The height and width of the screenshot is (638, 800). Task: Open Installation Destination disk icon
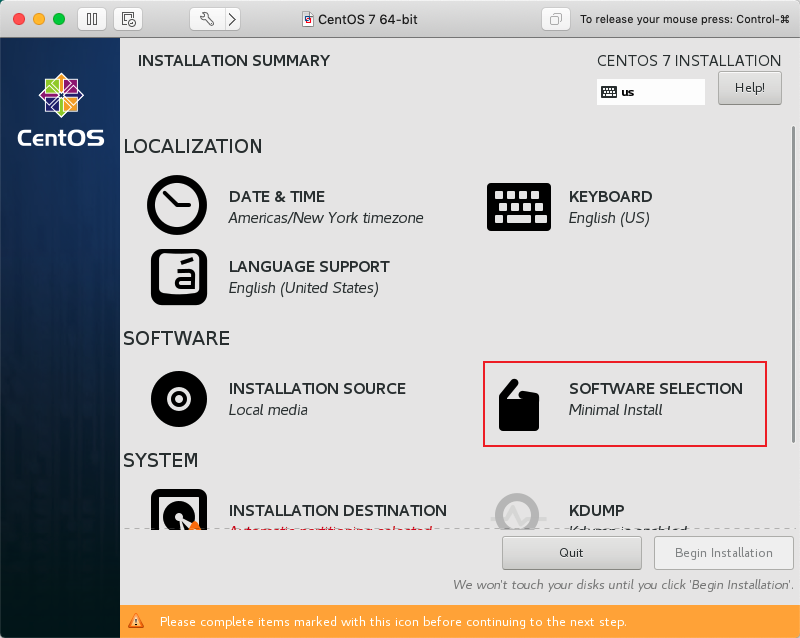click(x=179, y=509)
